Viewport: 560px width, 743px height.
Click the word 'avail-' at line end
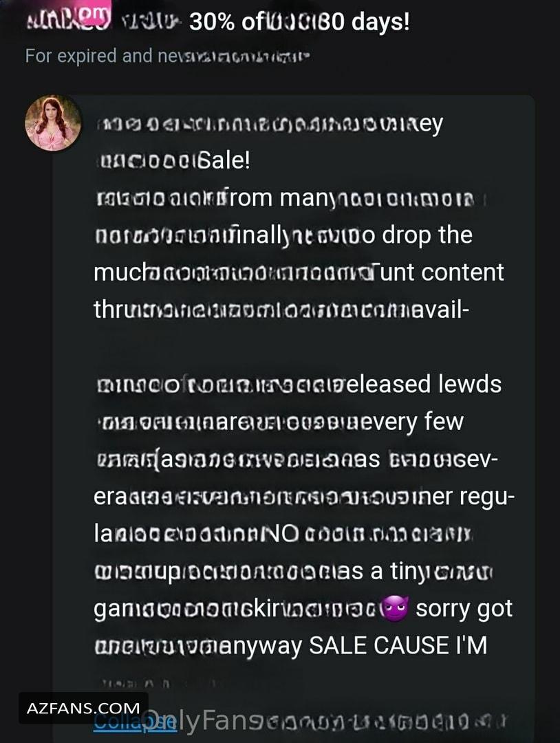[440, 310]
